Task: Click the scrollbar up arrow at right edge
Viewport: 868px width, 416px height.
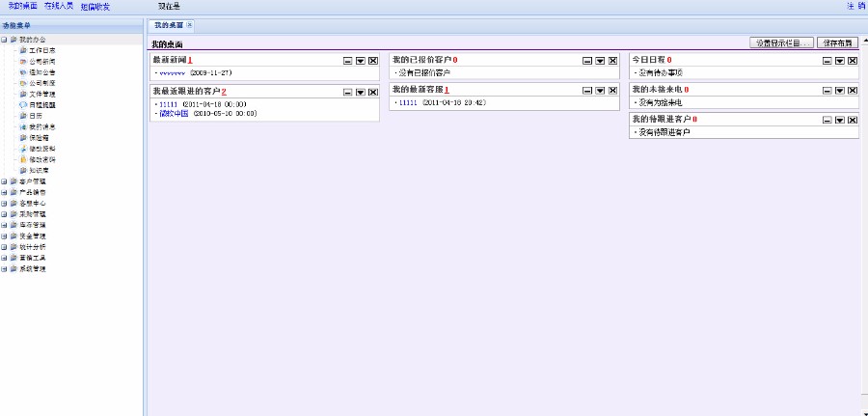Action: click(865, 42)
